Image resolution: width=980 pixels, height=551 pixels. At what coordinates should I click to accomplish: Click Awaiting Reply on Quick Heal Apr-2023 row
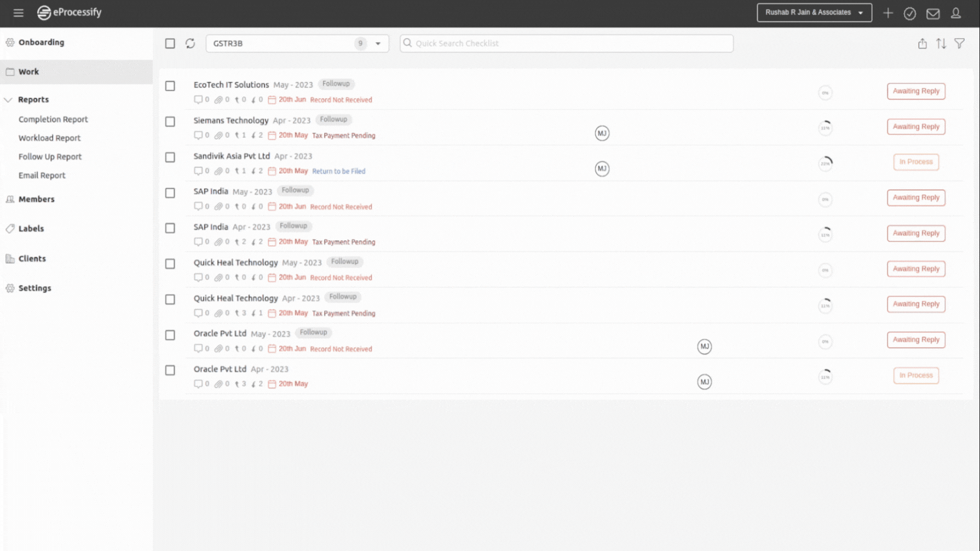[x=916, y=304]
